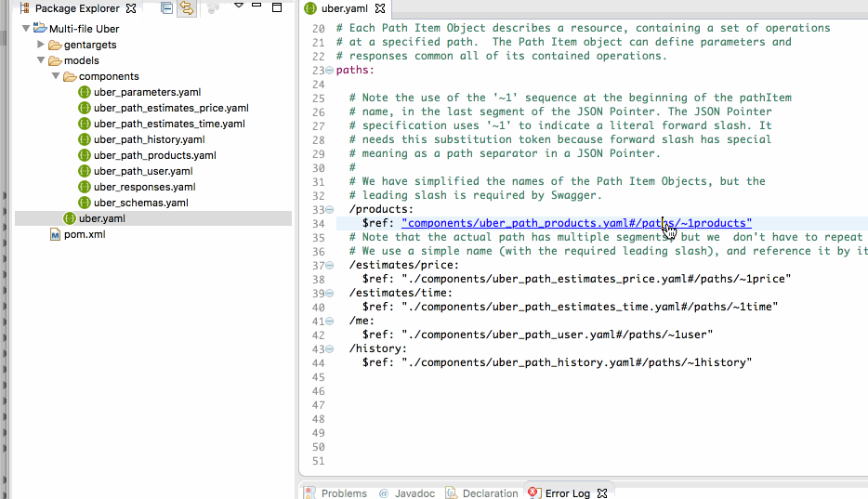Fold the /history: block at line 43
Screen dimensions: 868x499
[329, 349]
